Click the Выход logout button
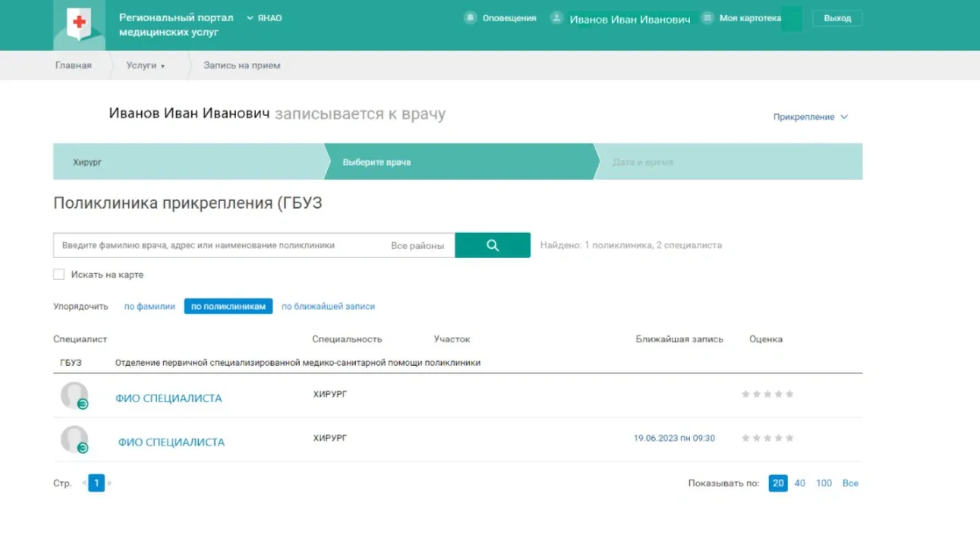This screenshot has height=551, width=980. click(x=837, y=18)
